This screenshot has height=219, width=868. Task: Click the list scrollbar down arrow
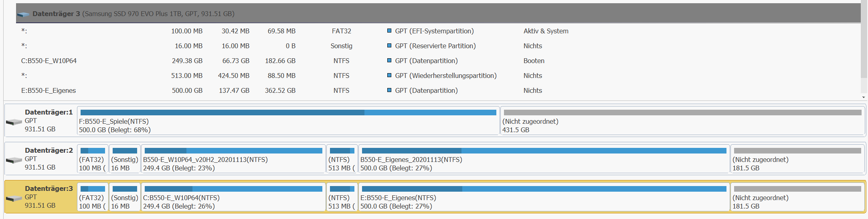pyautogui.click(x=864, y=97)
